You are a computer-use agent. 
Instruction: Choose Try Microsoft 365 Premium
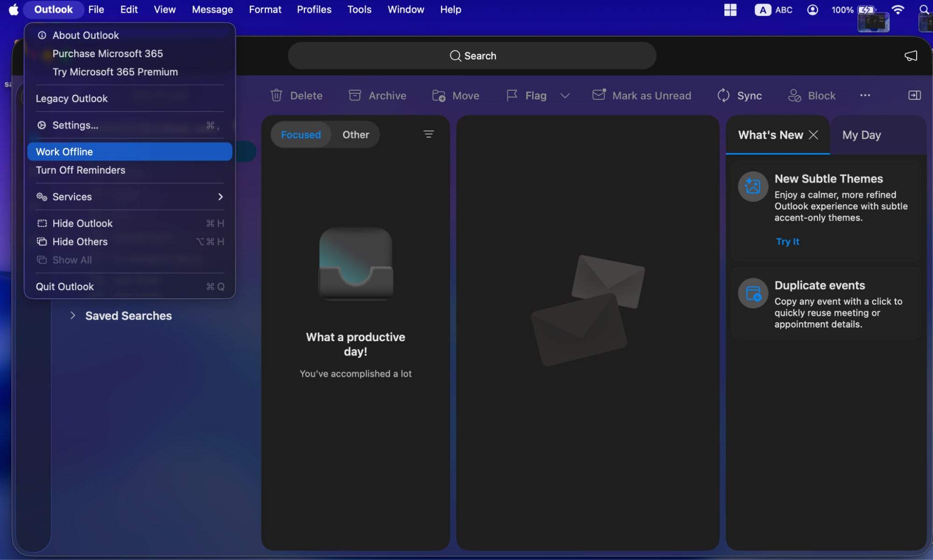(130, 71)
